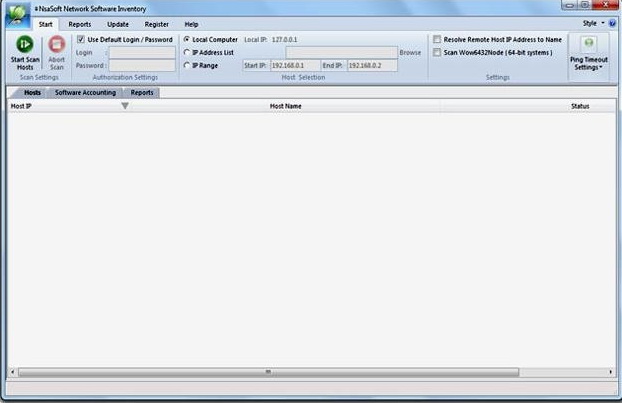Image resolution: width=622 pixels, height=403 pixels.
Task: Click the horizontal scrollbar thumb
Action: pyautogui.click(x=269, y=372)
